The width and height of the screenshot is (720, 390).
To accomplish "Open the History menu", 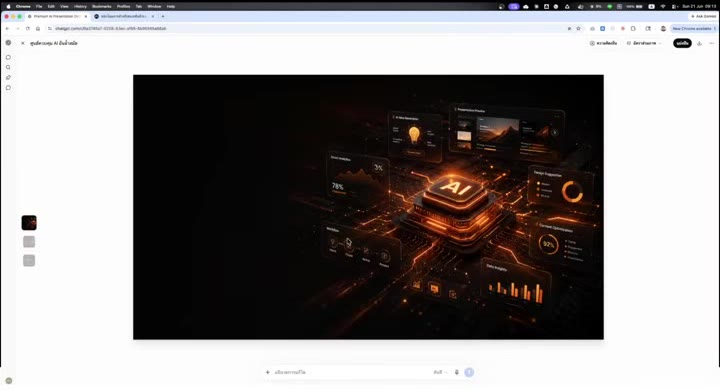I will pos(80,6).
